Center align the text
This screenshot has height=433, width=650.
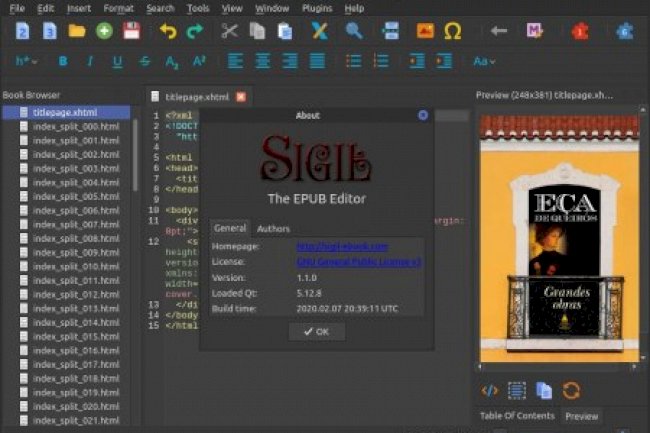(263, 61)
